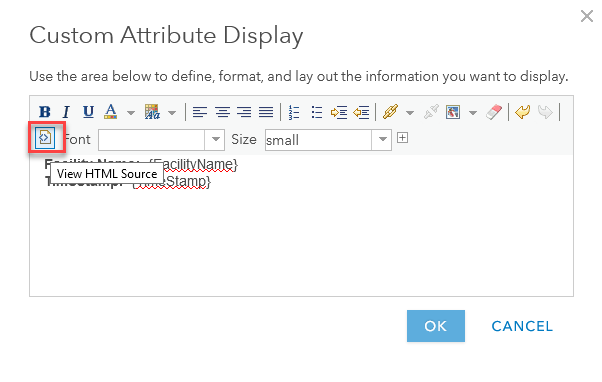602x382 pixels.
Task: Expand the Size dropdown list
Action: tap(382, 140)
